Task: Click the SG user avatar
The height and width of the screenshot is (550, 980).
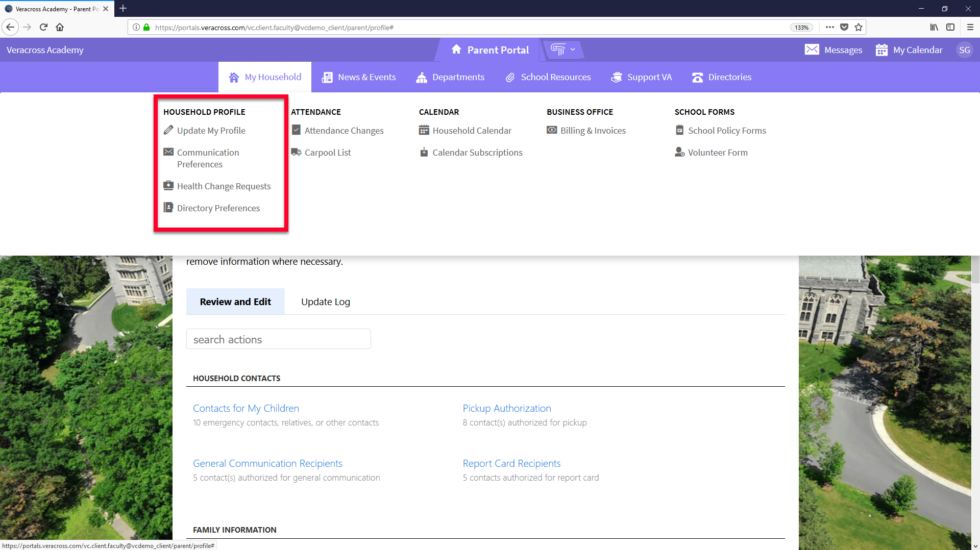Action: coord(964,49)
